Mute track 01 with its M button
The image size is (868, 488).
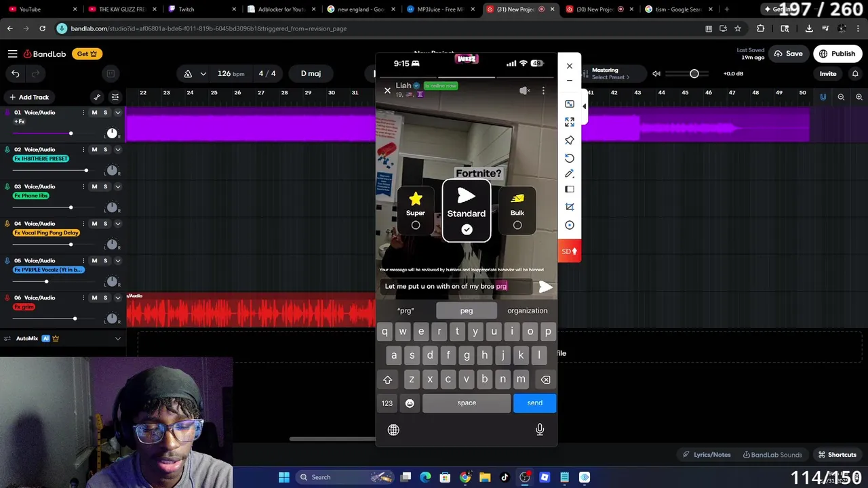tap(94, 113)
